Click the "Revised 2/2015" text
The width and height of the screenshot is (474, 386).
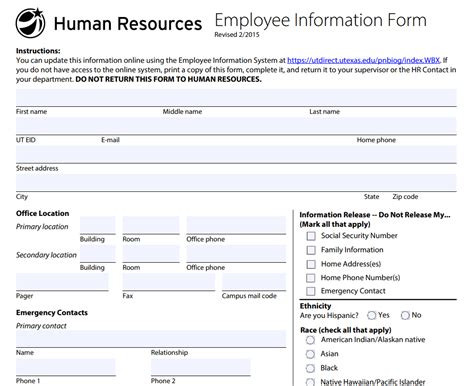point(237,35)
